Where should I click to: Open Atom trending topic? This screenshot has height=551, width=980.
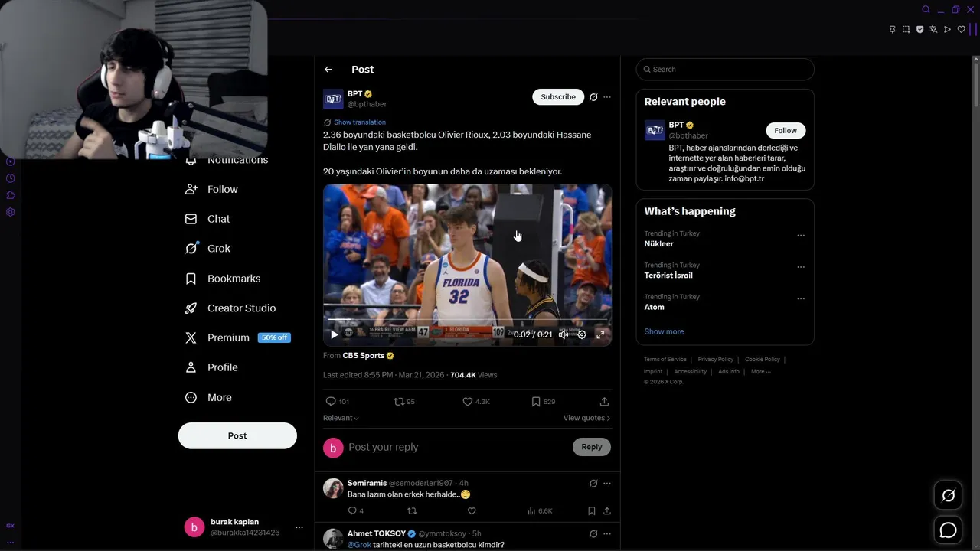[x=654, y=307]
